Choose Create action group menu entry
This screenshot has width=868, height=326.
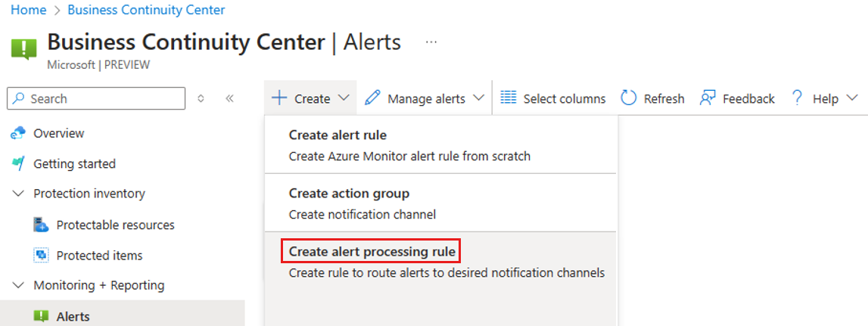349,194
